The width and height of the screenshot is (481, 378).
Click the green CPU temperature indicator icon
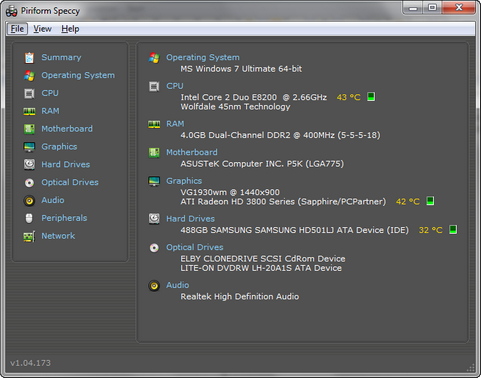click(x=371, y=97)
